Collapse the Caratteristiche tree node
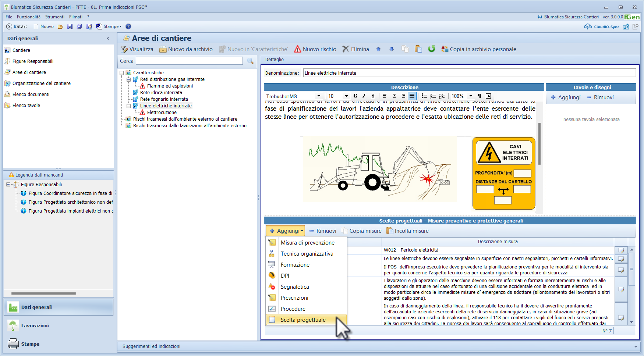 122,73
